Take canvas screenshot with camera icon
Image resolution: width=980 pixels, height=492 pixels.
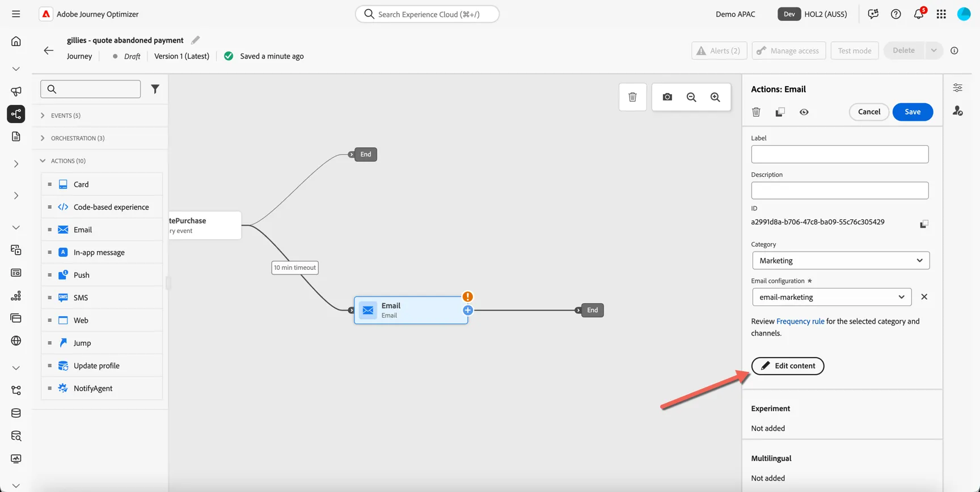point(668,97)
